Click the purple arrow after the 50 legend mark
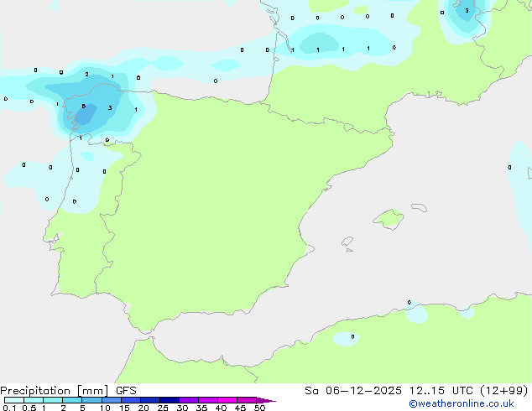Image resolution: width=532 pixels, height=411 pixels. coord(266,400)
